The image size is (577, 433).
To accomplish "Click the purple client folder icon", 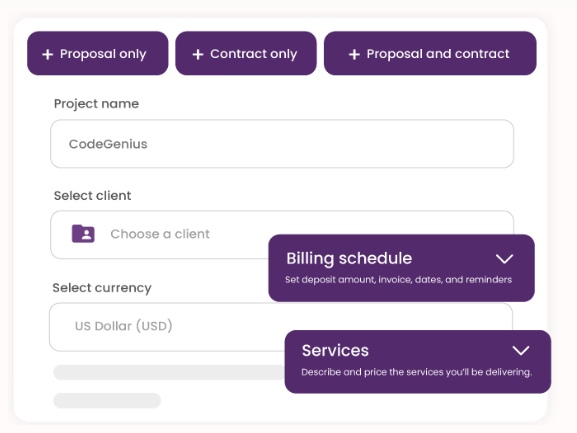I will pyautogui.click(x=83, y=234).
